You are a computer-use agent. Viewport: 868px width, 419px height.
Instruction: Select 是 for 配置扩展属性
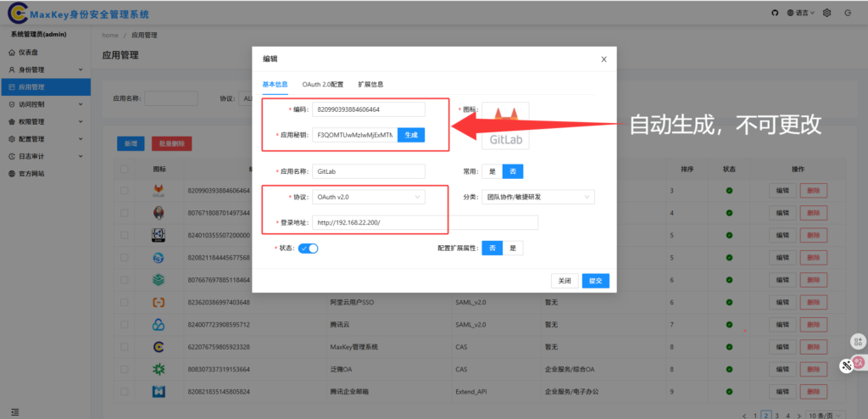pos(514,249)
